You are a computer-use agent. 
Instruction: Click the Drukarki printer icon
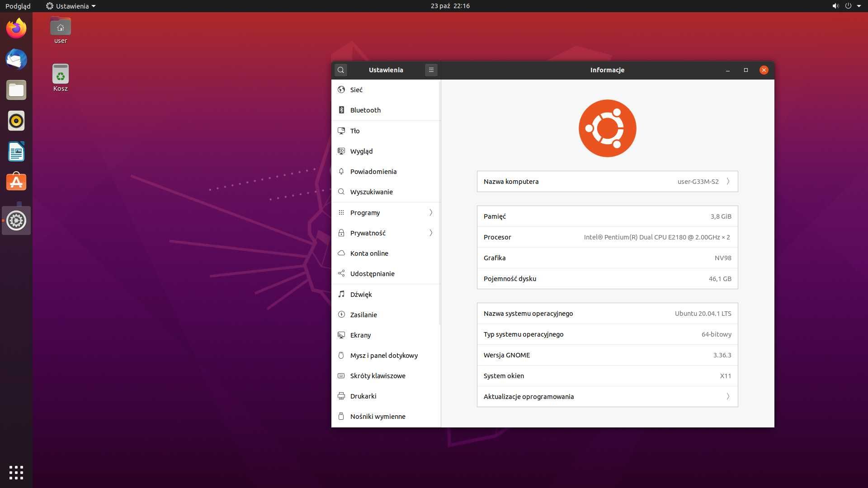point(341,396)
